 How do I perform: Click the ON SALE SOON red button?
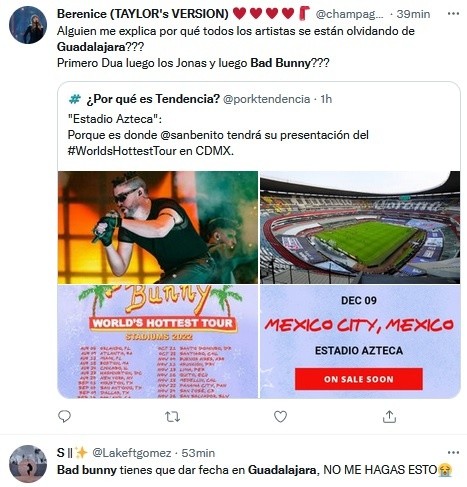[x=359, y=379]
